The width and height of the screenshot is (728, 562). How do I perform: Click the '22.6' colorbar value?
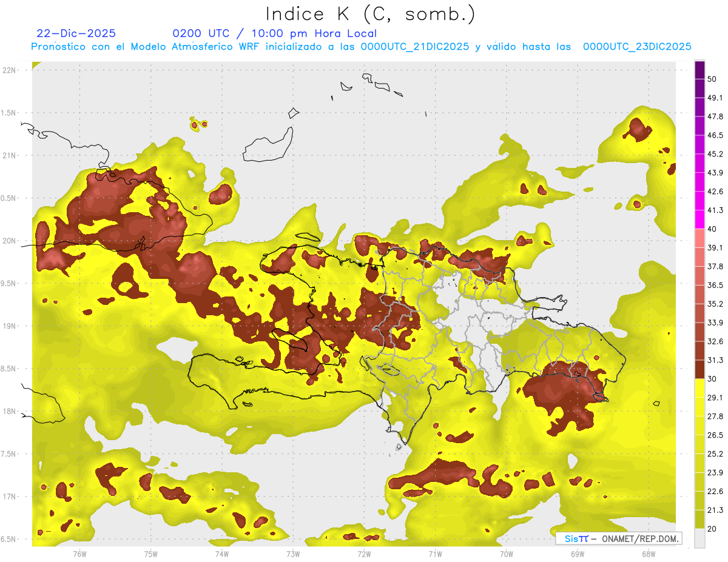[x=715, y=492]
